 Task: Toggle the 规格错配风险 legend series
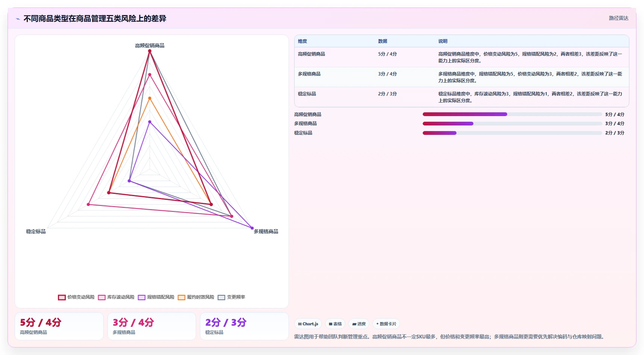156,297
